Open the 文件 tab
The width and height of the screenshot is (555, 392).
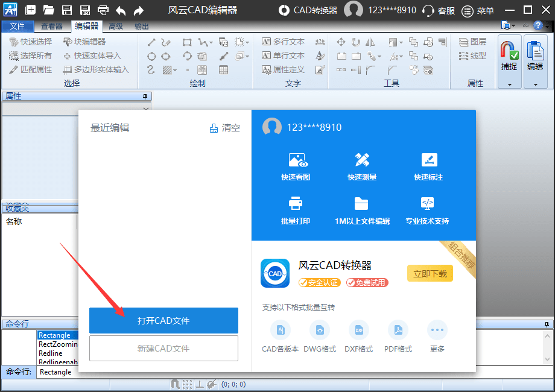click(17, 26)
